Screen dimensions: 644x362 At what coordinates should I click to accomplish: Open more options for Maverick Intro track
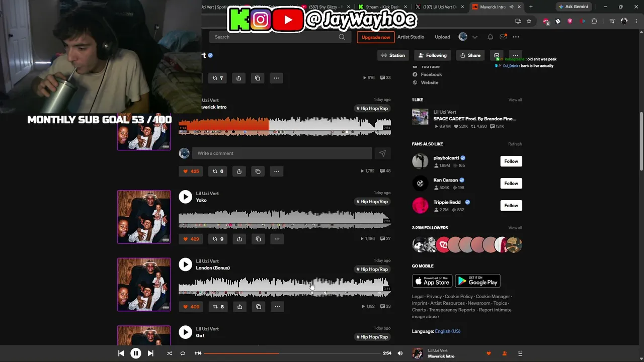(x=277, y=171)
